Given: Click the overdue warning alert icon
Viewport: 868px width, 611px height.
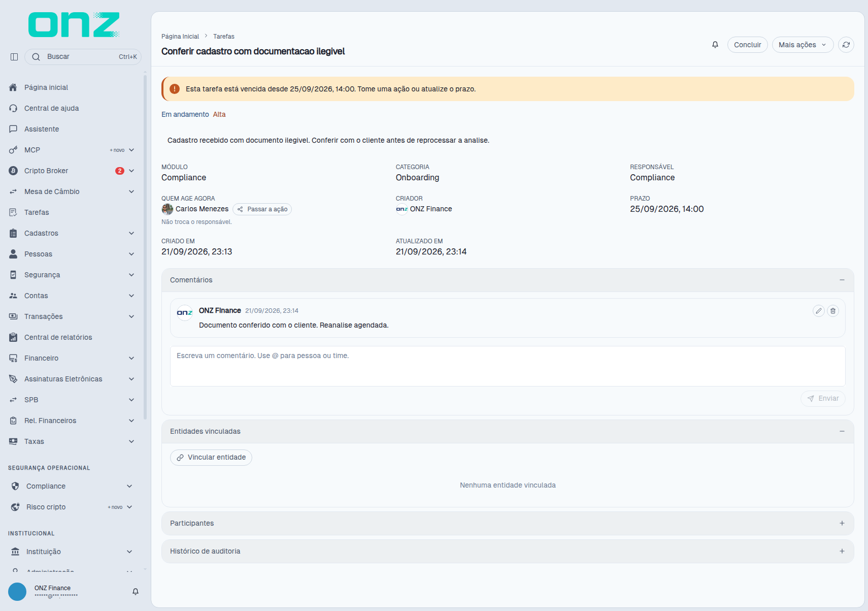Looking at the screenshot, I should click(x=175, y=89).
